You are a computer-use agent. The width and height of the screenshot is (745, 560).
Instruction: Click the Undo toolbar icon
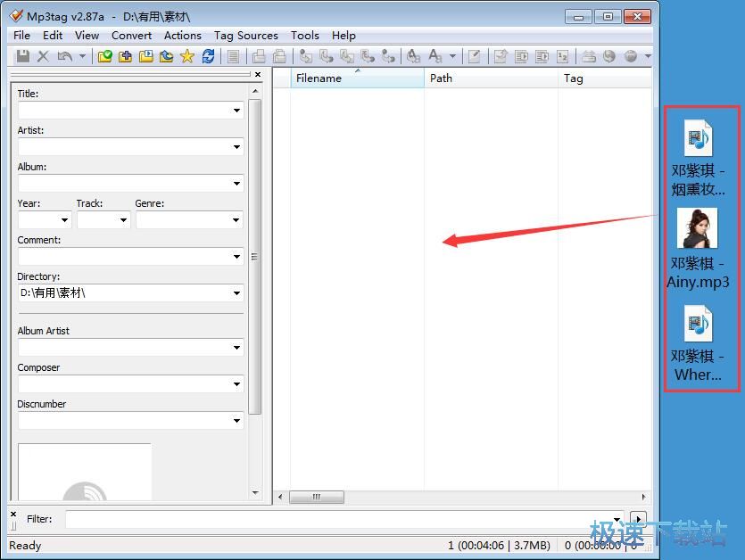pyautogui.click(x=64, y=56)
